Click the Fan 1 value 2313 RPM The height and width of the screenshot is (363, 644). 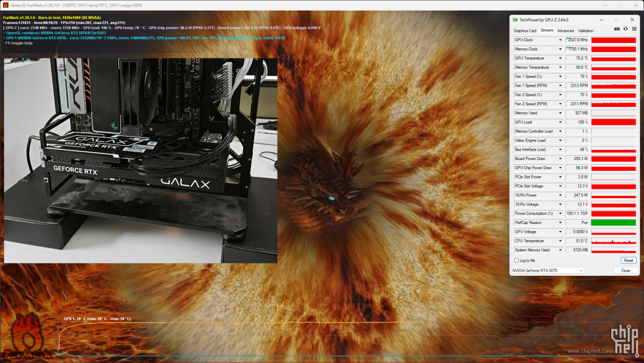tap(577, 85)
